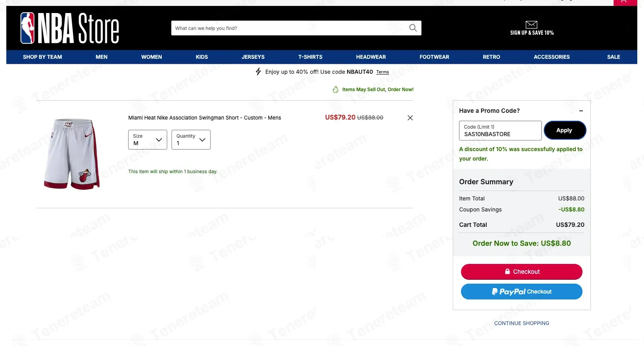Click Sign Up & Save 10% link

[x=532, y=33]
